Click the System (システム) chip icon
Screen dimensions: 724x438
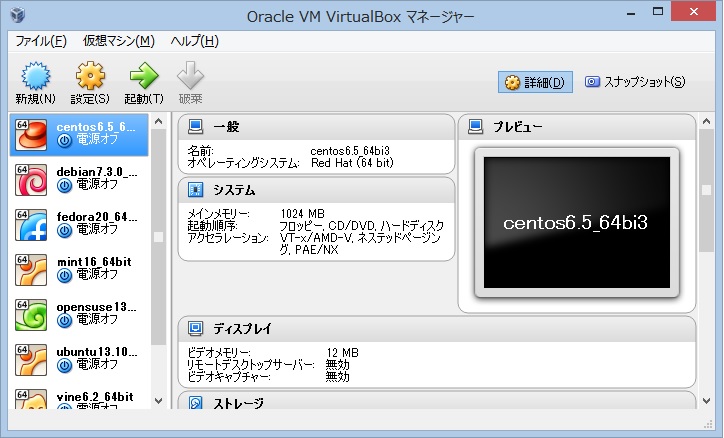(x=195, y=190)
